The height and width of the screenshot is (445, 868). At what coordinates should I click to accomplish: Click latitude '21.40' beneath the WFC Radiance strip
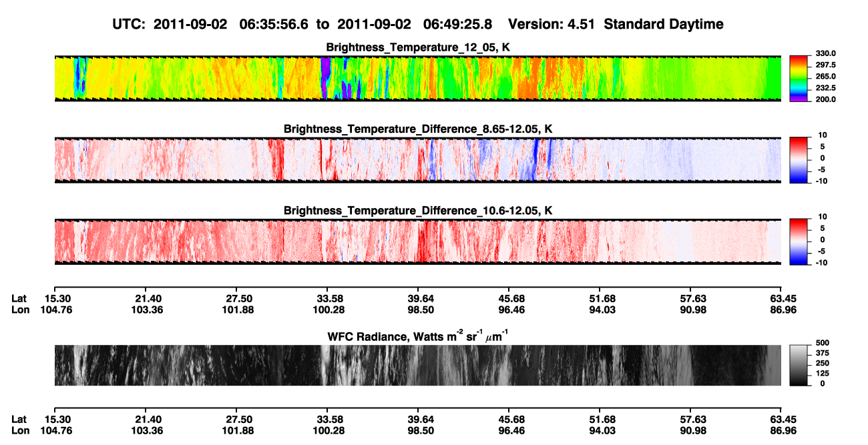148,419
